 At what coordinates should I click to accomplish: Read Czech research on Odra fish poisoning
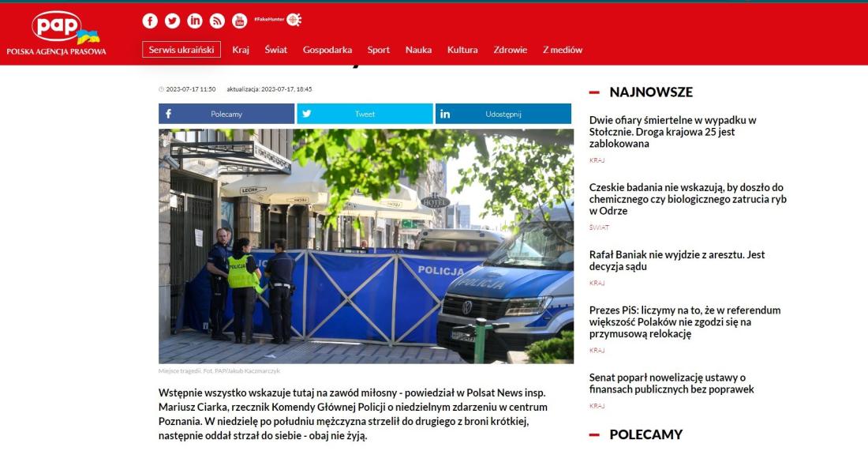click(x=687, y=199)
